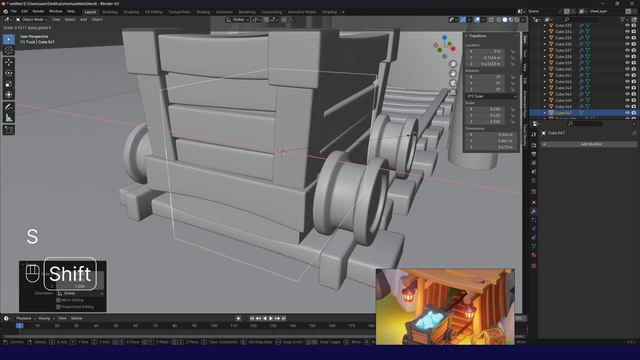The image size is (640, 360).
Task: Disable render camera icon for Cube.047
Action: click(x=634, y=113)
